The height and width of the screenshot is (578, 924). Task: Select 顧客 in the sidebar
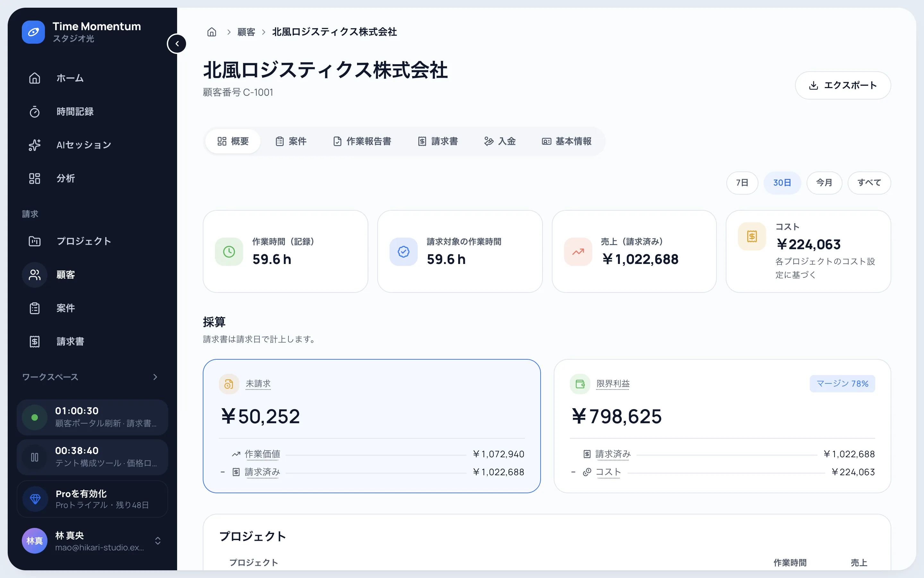pos(92,275)
